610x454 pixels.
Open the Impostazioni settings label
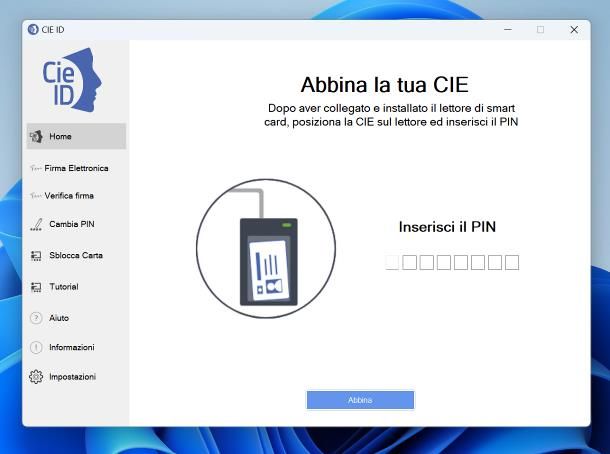point(72,377)
